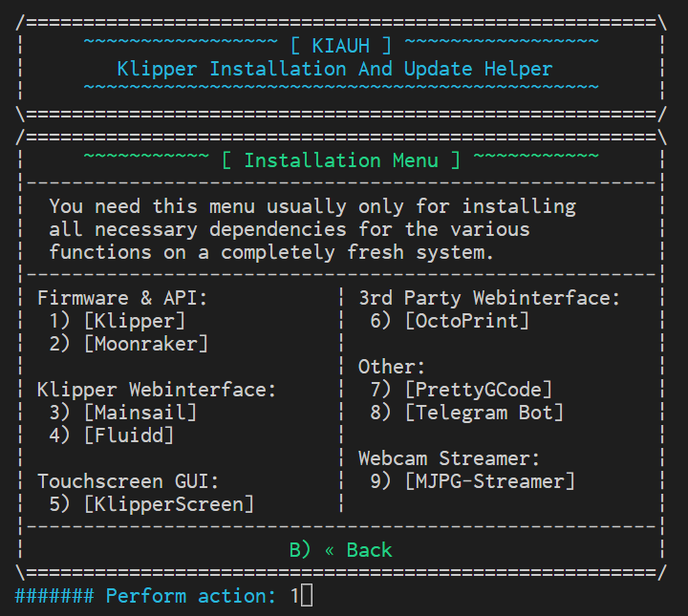Select the 1) [Klipper] menu entry
This screenshot has height=616, width=688.
(x=118, y=321)
